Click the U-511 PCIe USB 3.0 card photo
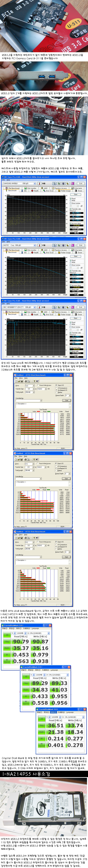The width and height of the screenshot is (88, 868). point(44,26)
